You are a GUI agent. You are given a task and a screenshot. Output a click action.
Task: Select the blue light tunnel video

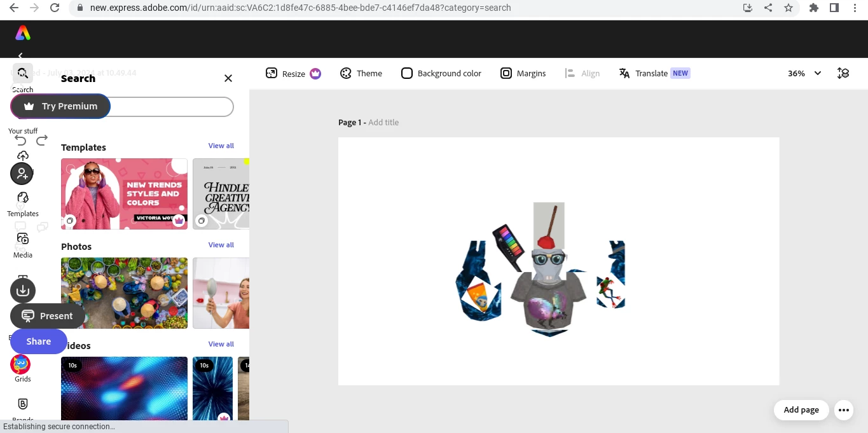click(212, 388)
